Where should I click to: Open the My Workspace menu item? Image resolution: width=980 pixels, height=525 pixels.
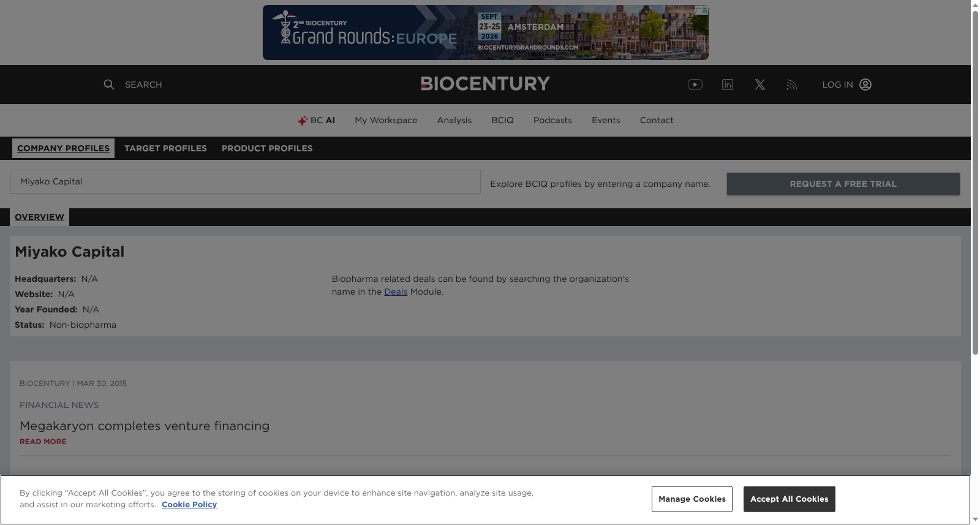point(386,120)
